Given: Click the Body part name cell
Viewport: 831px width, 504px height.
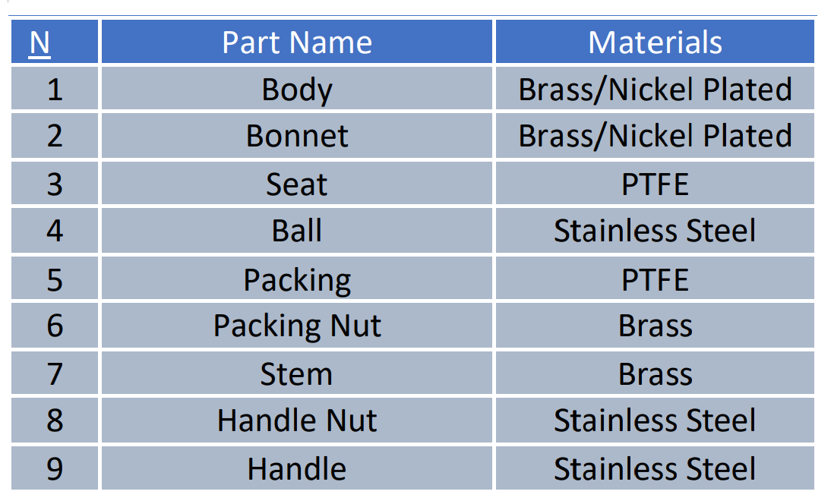Looking at the screenshot, I should tap(297, 90).
